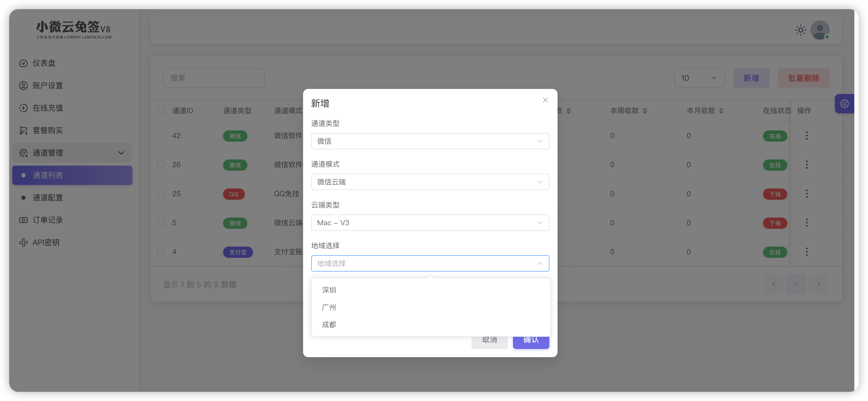Image resolution: width=868 pixels, height=401 pixels.
Task: Check the row 4 checkbox
Action: (160, 251)
